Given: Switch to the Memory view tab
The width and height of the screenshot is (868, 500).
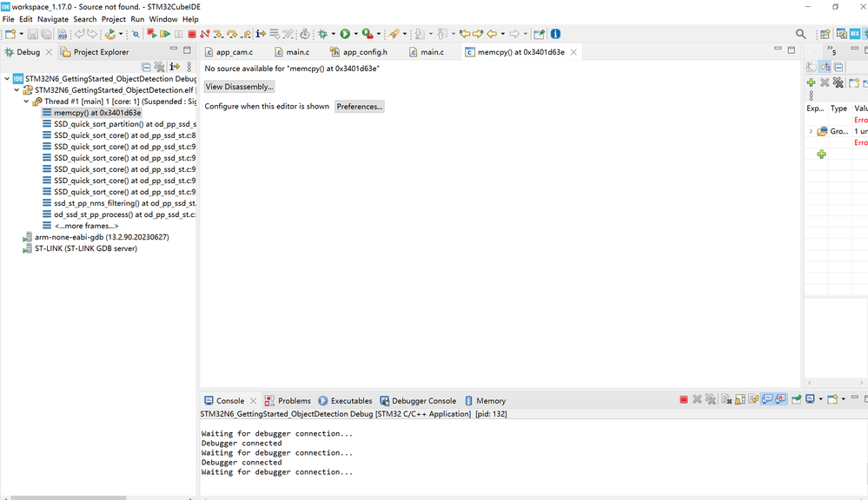Looking at the screenshot, I should click(485, 401).
